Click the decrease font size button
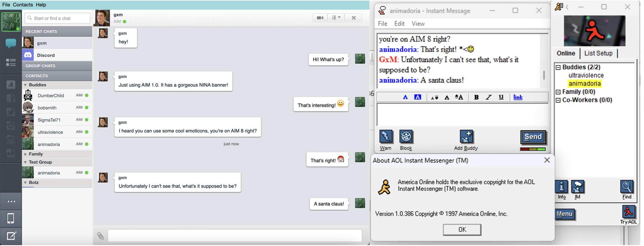 [x=435, y=97]
